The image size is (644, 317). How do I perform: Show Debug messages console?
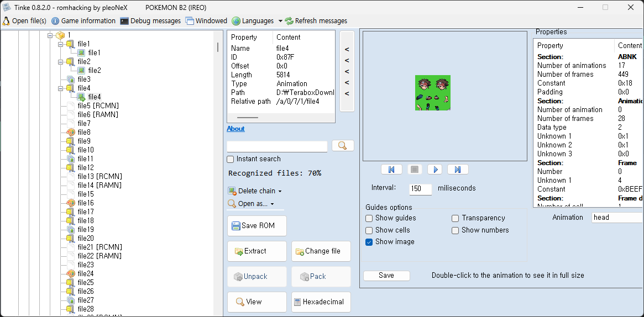click(150, 20)
